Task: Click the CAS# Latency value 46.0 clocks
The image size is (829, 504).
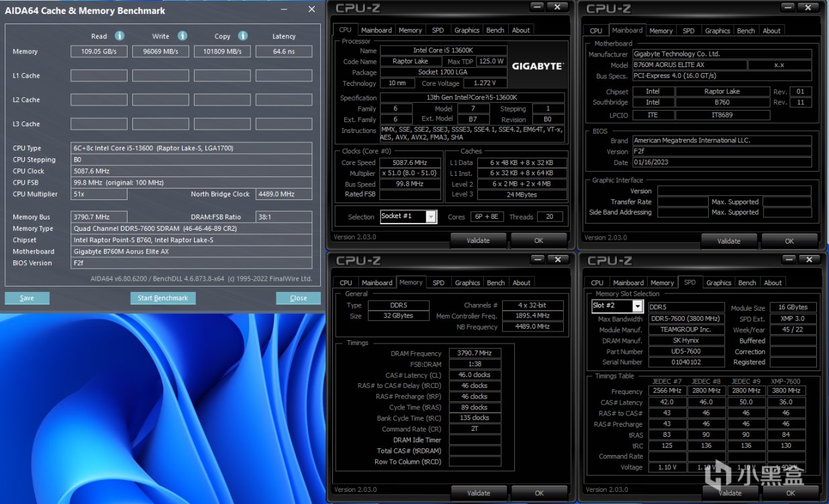Action: 475,374
